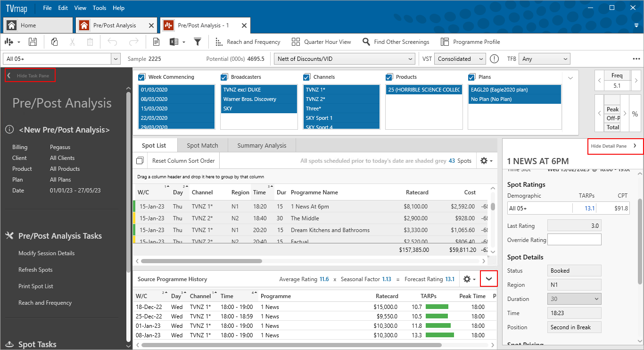Click the Override Rating input field
The height and width of the screenshot is (350, 644).
click(574, 240)
